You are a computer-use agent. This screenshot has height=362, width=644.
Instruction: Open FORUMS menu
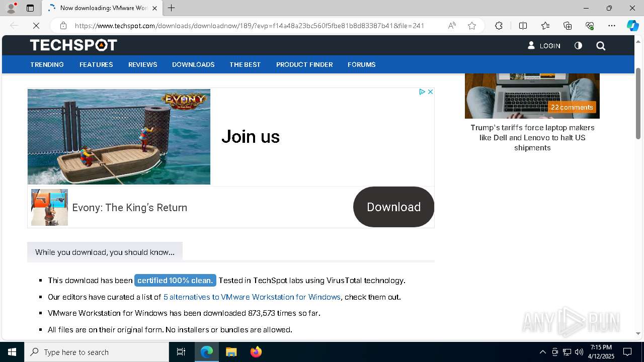point(361,64)
